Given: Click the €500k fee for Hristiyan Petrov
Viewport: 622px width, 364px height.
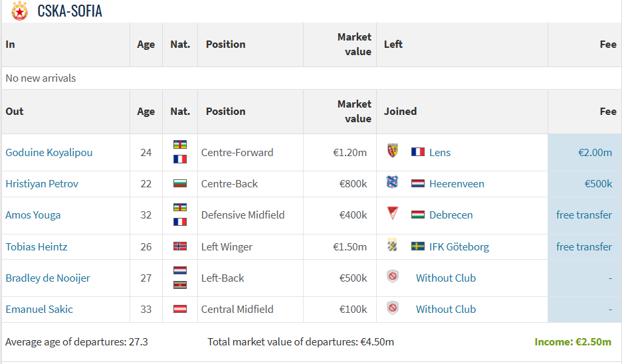Looking at the screenshot, I should (x=598, y=183).
